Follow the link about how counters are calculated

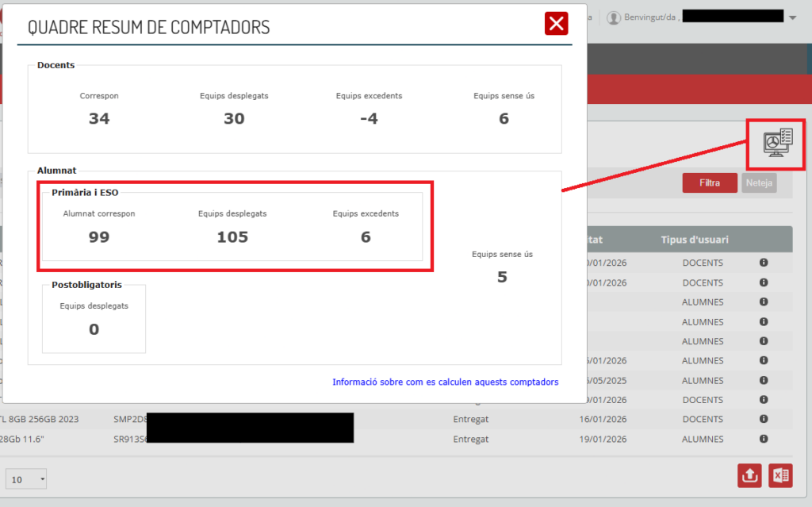445,382
